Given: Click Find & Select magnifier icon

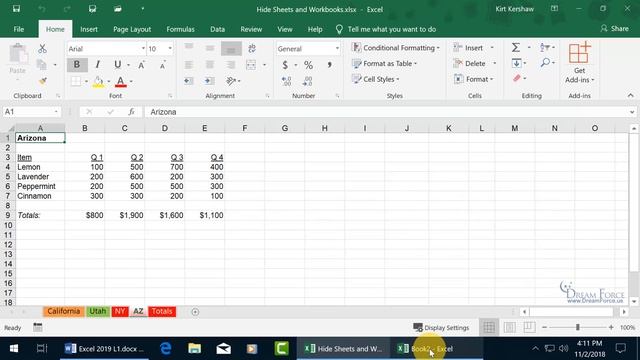Looking at the screenshot, I should click(545, 63).
